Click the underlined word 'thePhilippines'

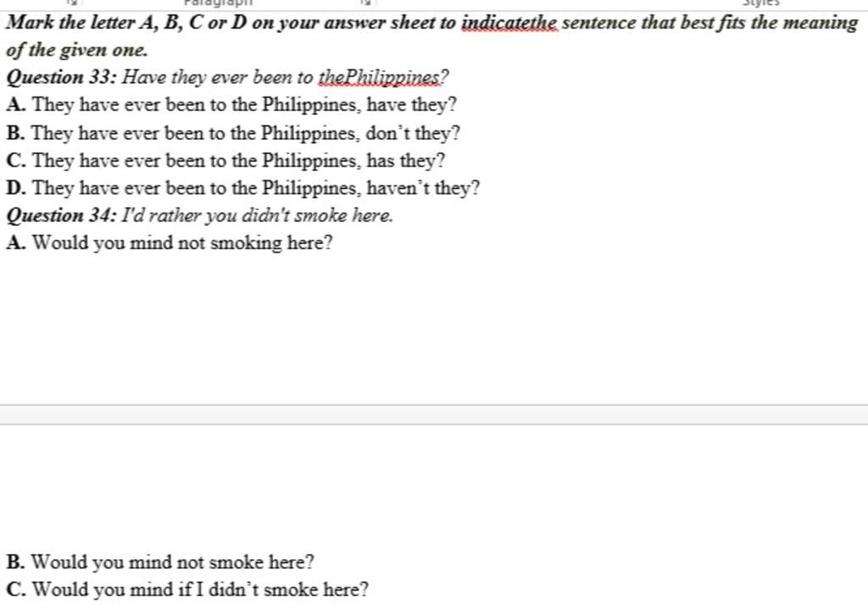[x=381, y=77]
